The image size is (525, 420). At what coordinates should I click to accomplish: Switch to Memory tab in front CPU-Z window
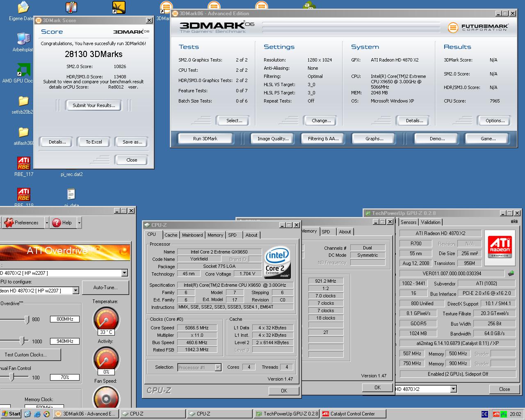tap(215, 235)
